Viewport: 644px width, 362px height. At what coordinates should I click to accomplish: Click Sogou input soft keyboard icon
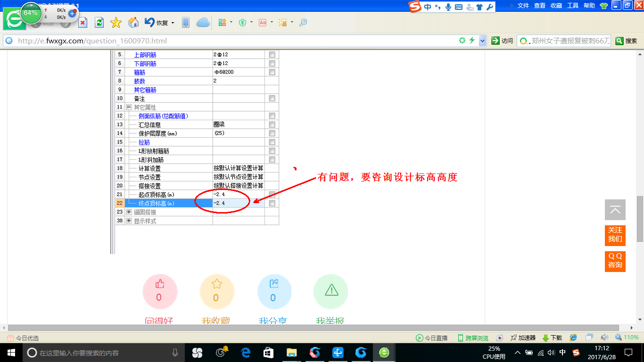458,7
